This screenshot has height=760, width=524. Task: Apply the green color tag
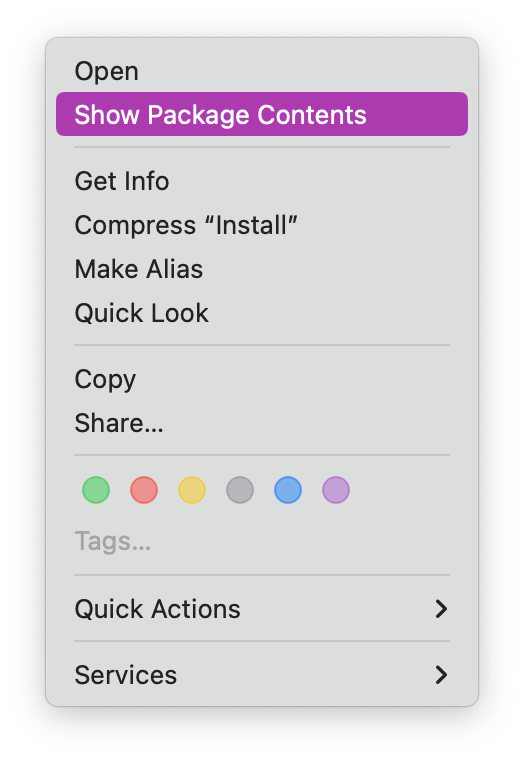pos(96,490)
